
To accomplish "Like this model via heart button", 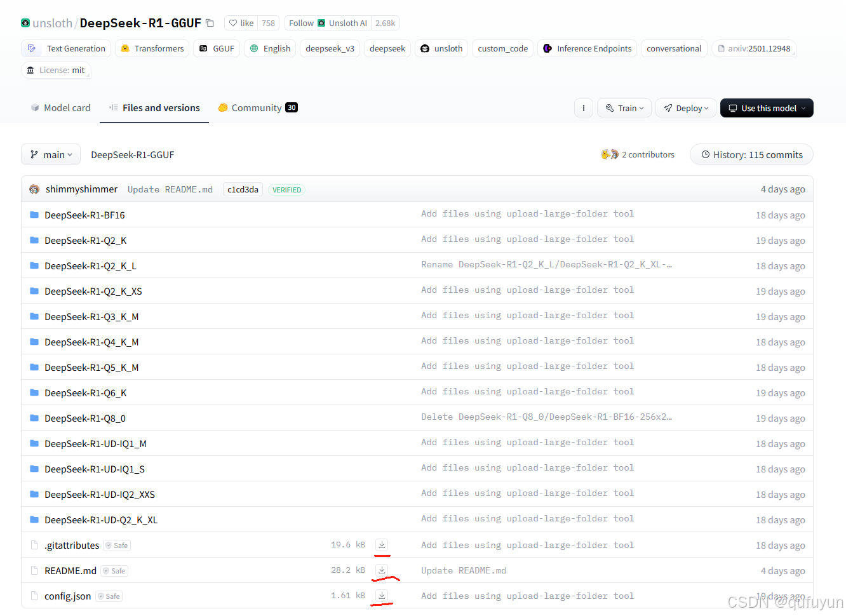I will click(x=241, y=23).
